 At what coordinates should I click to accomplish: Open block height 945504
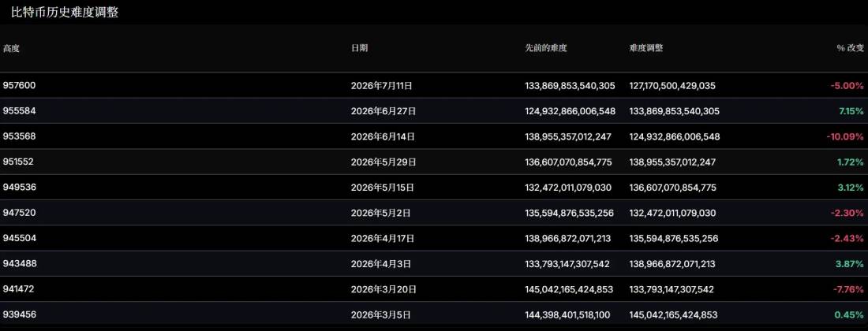point(20,238)
